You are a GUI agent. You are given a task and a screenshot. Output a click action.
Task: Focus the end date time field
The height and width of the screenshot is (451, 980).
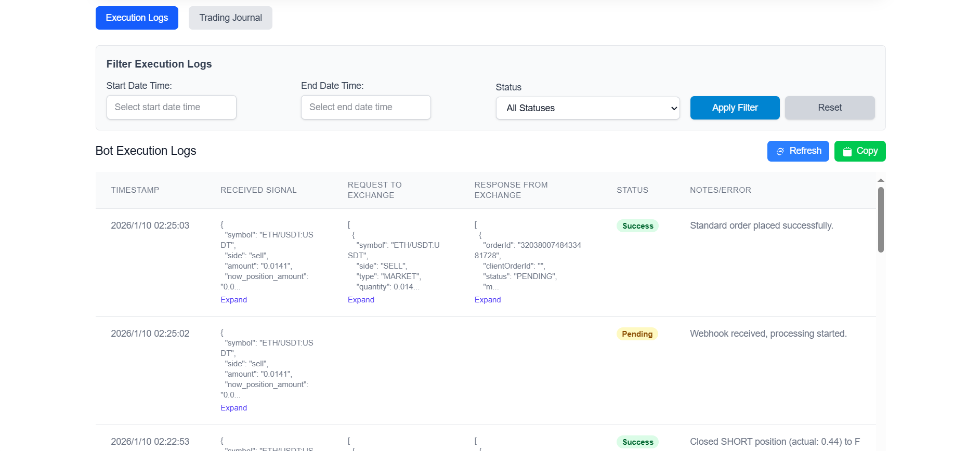tap(365, 107)
